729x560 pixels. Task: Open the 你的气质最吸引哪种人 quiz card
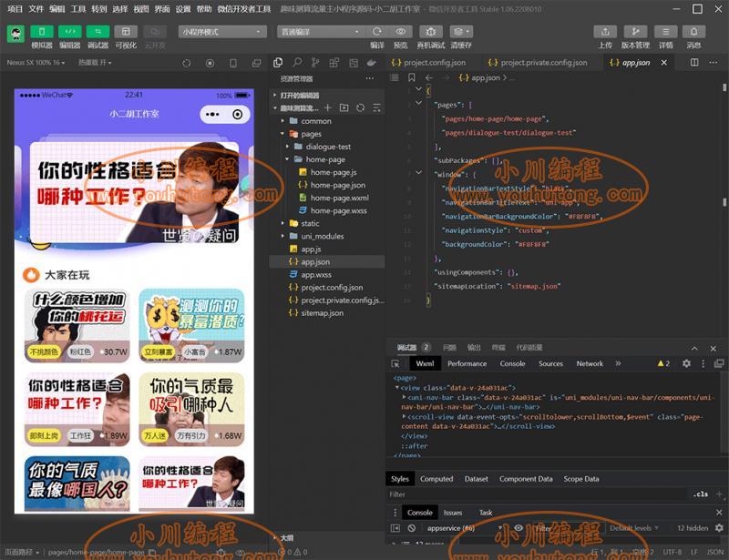click(191, 409)
